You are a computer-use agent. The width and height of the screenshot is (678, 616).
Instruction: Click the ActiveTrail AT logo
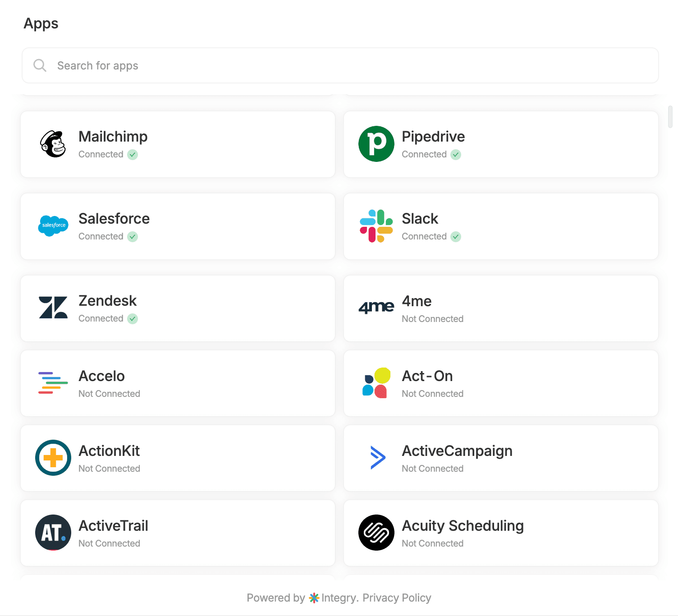pos(53,533)
